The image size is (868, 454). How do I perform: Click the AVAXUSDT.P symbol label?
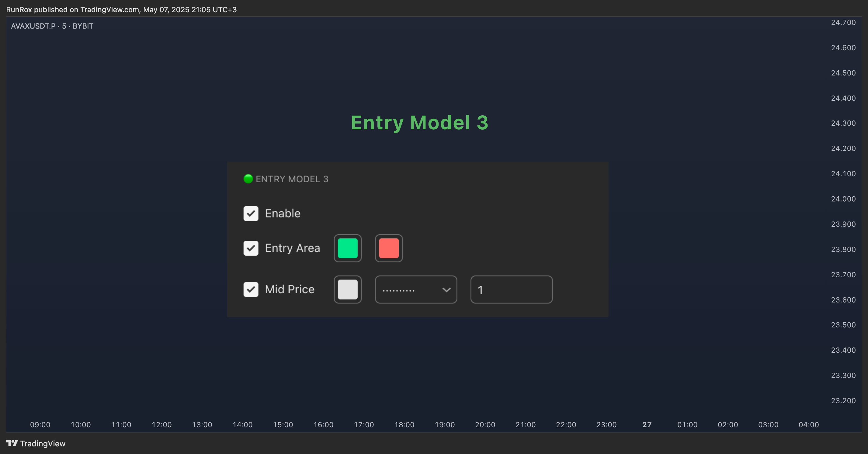(33, 26)
